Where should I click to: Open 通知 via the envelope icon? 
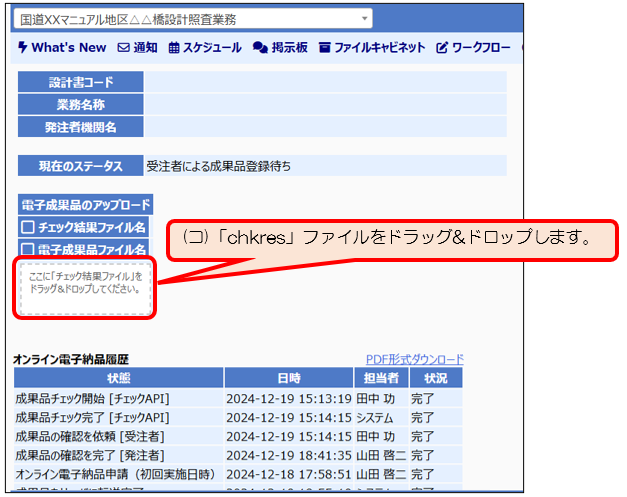coord(124,47)
